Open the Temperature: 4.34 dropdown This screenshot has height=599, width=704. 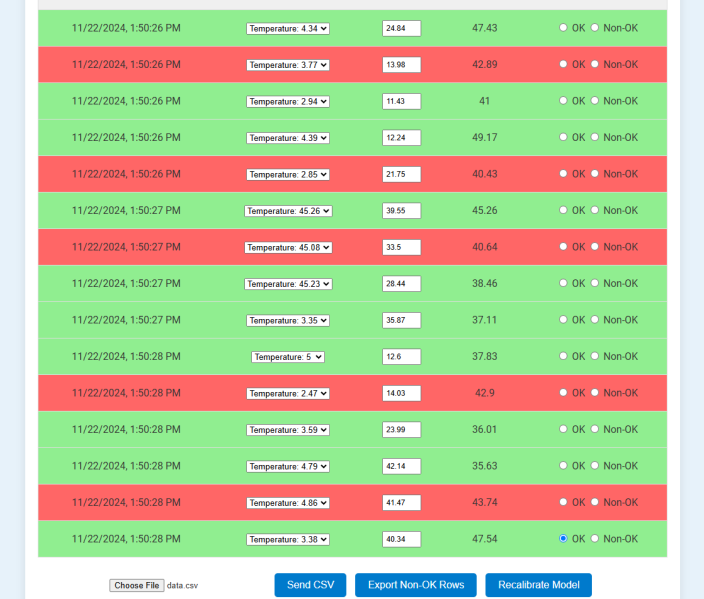(288, 28)
